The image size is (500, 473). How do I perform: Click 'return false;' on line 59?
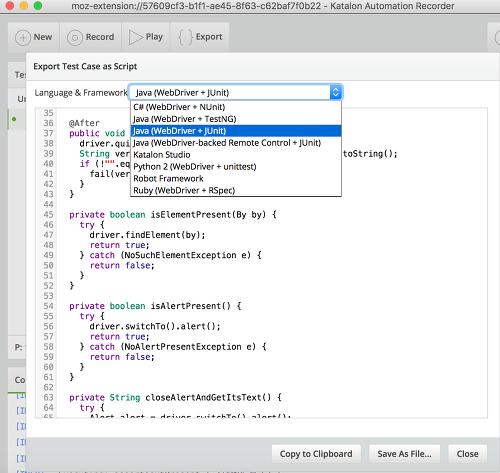[122, 357]
